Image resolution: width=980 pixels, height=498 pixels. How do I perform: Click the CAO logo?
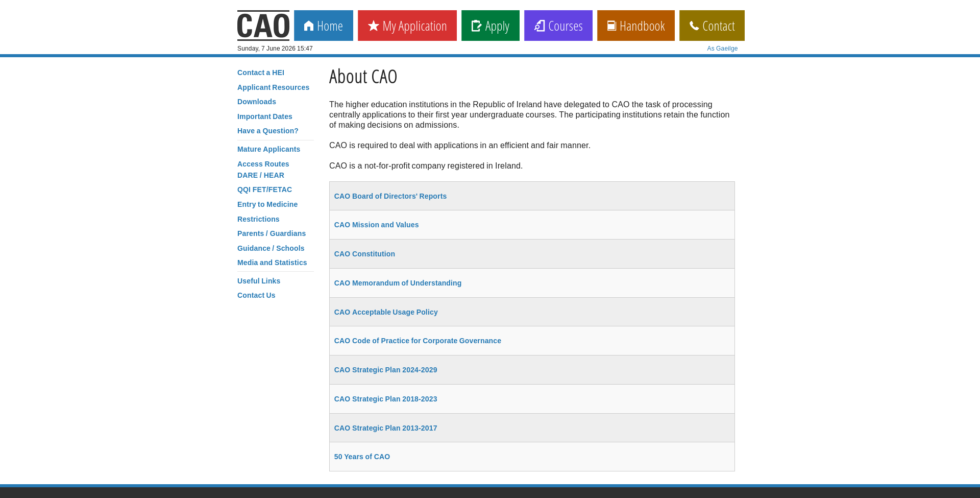263,26
